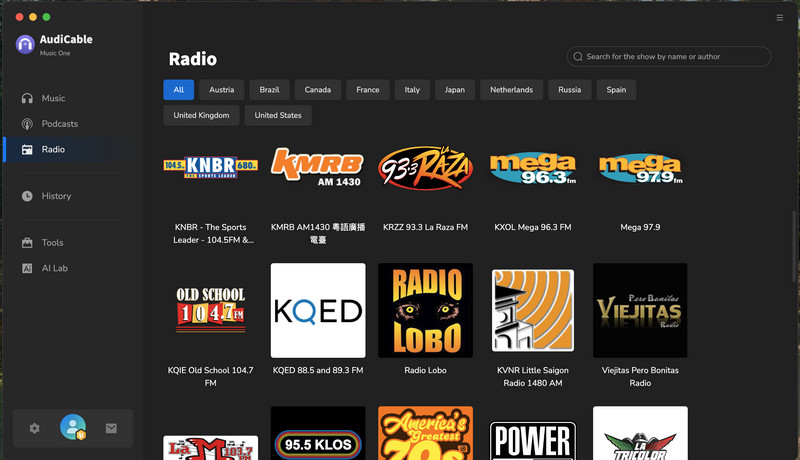The image size is (800, 460).
Task: Open the 95.5 KLOS station logo
Action: 318,433
